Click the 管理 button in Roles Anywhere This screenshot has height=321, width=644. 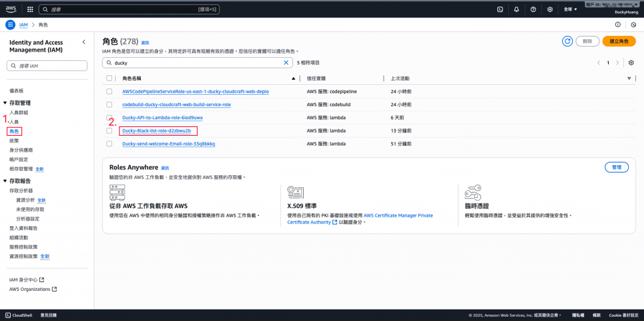coord(616,168)
